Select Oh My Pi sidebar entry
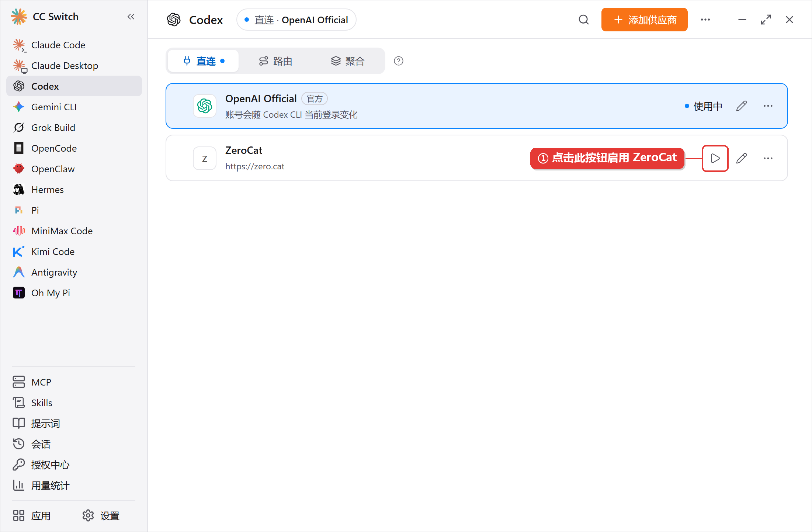This screenshot has height=532, width=812. 74,293
